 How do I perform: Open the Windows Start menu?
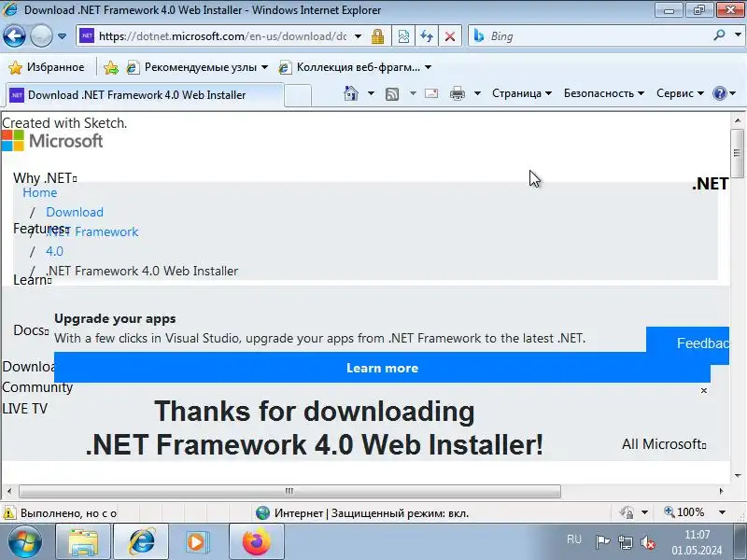tap(25, 541)
